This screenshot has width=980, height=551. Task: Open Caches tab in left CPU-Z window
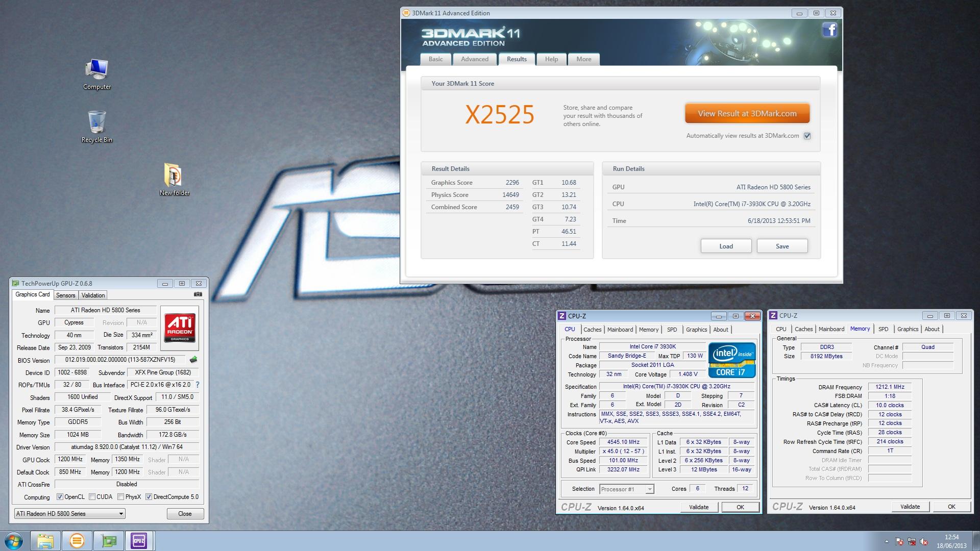pyautogui.click(x=593, y=330)
